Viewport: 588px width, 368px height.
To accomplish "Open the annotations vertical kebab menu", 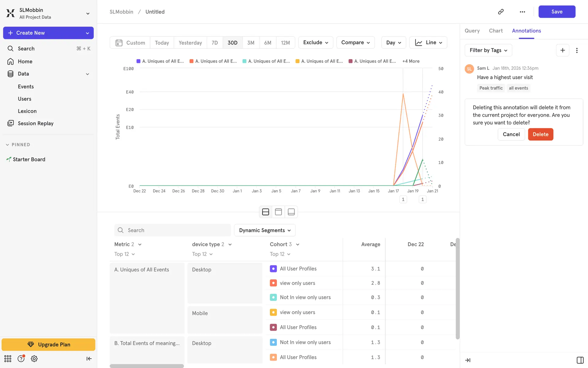I will click(577, 50).
